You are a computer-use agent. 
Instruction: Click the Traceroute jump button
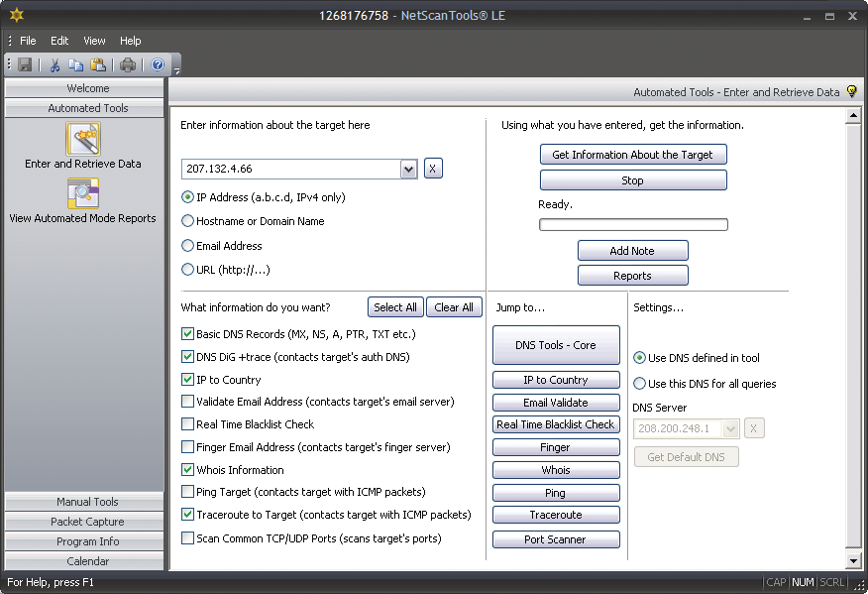pyautogui.click(x=555, y=516)
